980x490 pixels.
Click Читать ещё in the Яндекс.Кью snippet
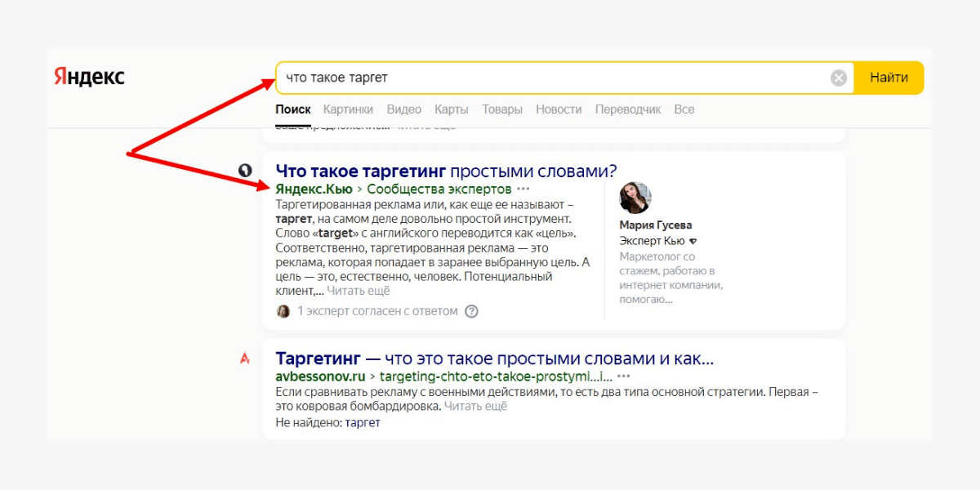(359, 291)
